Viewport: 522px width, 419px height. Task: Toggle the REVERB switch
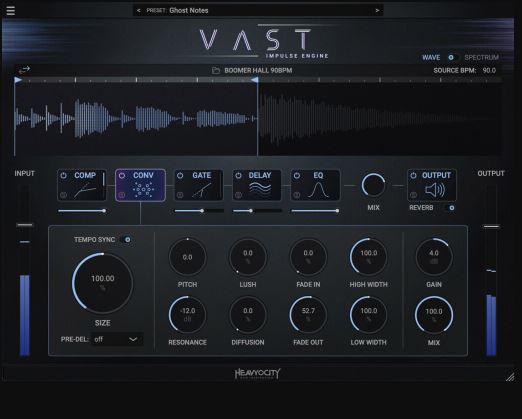[x=451, y=208]
